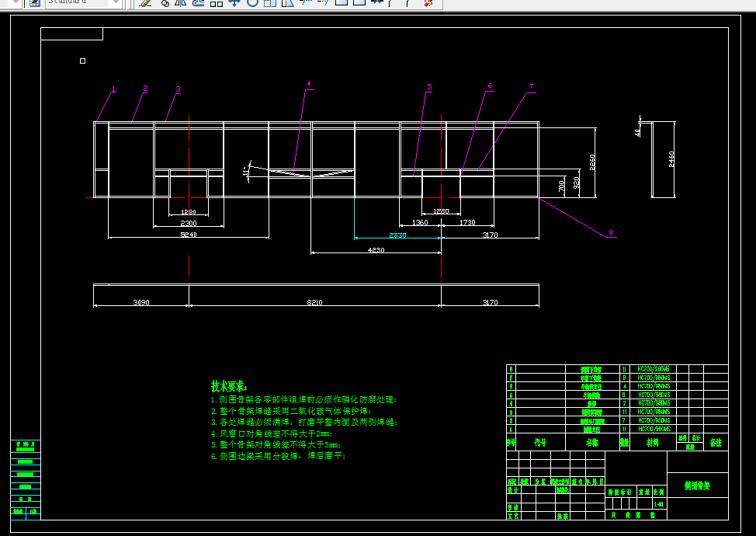Click the 备注 column header in parts list

pyautogui.click(x=716, y=443)
